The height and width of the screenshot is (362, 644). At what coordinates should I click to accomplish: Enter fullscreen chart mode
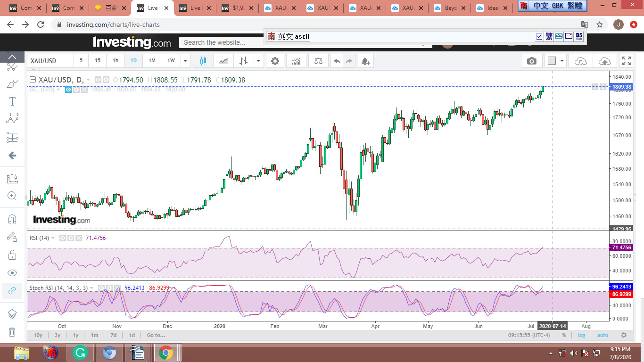click(x=627, y=61)
